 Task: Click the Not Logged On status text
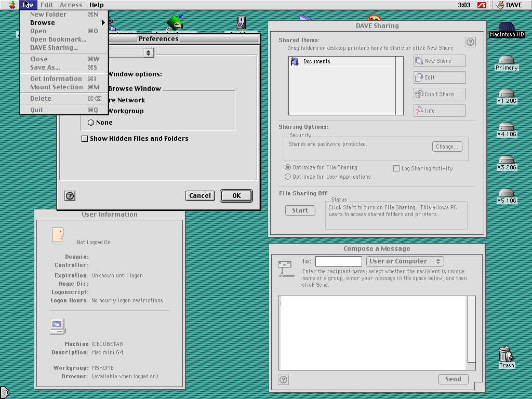[94, 242]
